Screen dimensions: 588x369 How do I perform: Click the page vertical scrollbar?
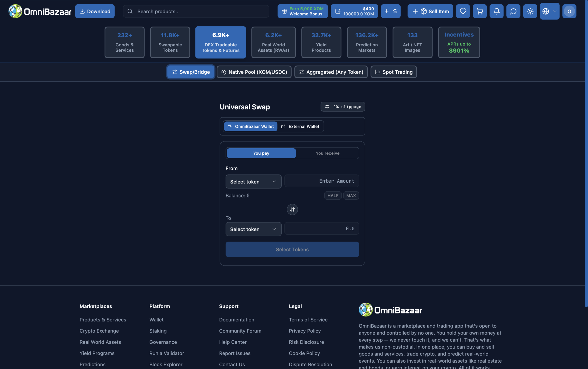pyautogui.click(x=586, y=154)
